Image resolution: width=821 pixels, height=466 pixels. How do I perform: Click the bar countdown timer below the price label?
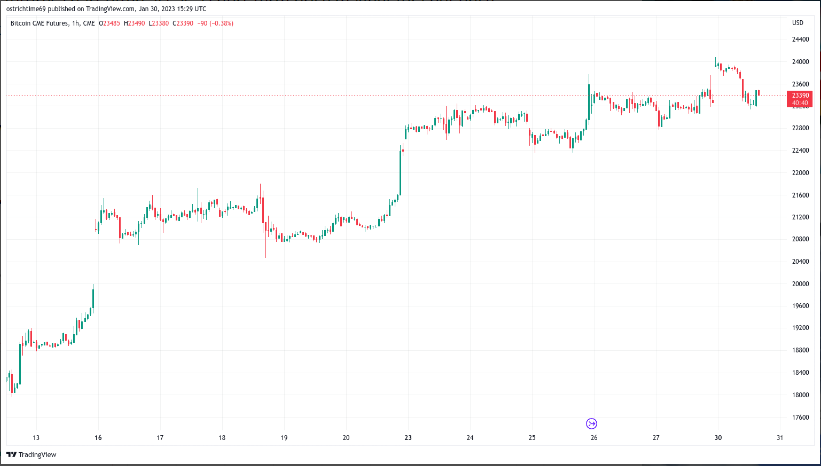(799, 102)
